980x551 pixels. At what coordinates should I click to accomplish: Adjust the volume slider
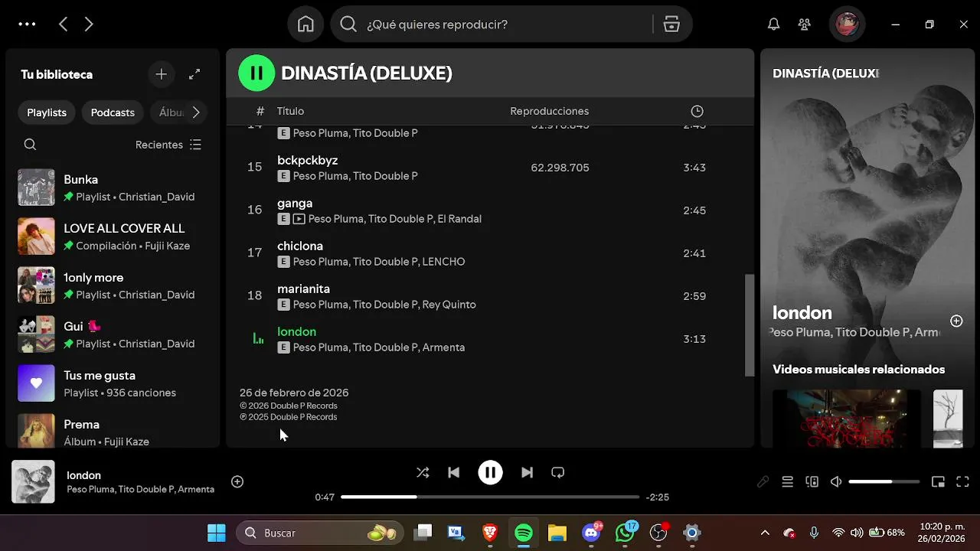pos(884,481)
